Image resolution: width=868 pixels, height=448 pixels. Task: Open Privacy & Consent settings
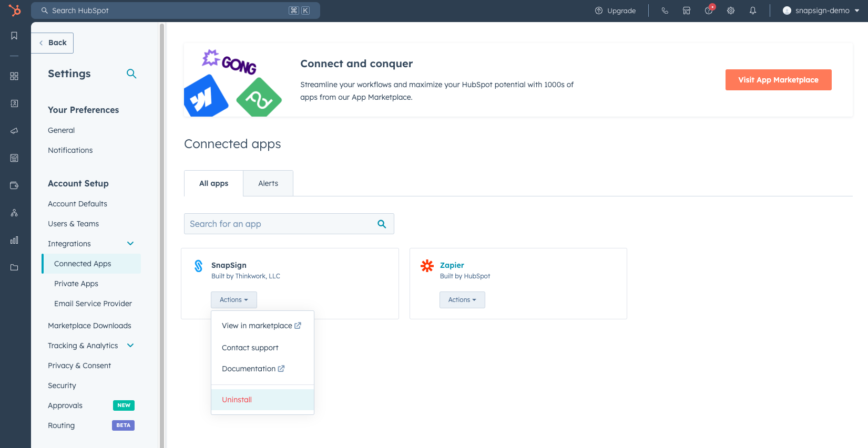point(79,366)
